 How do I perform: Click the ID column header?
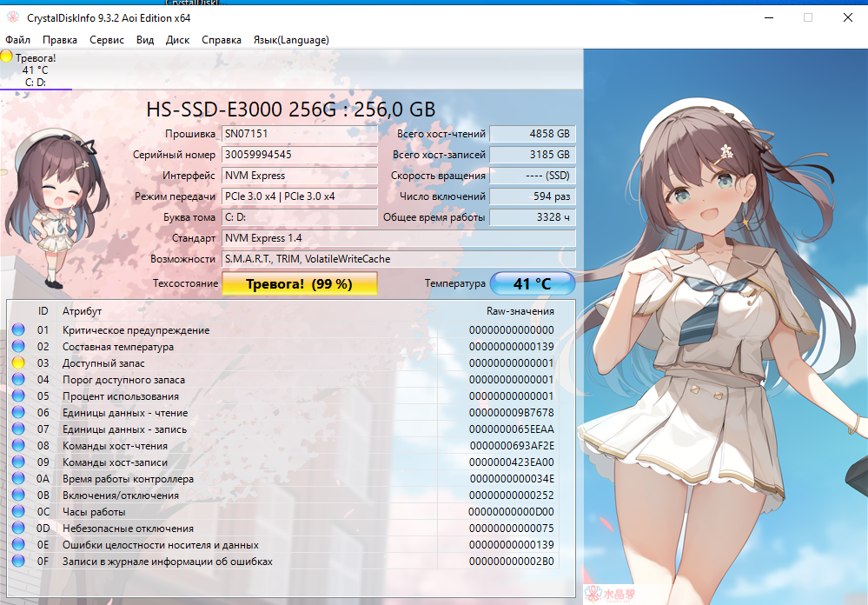coord(43,311)
